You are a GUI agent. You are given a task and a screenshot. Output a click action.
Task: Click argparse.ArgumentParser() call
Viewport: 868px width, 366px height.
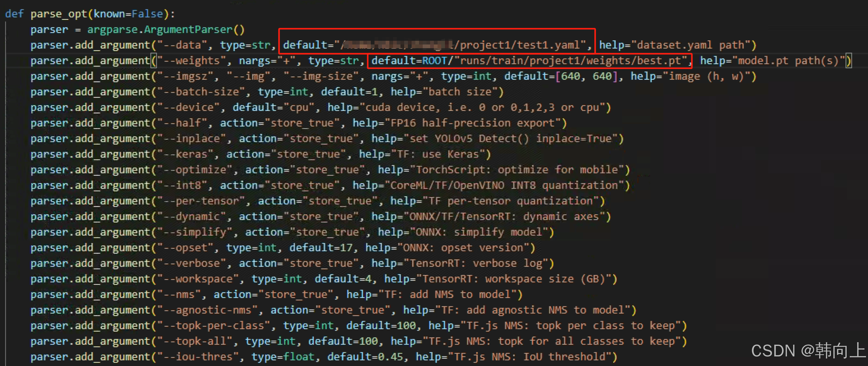coord(166,30)
